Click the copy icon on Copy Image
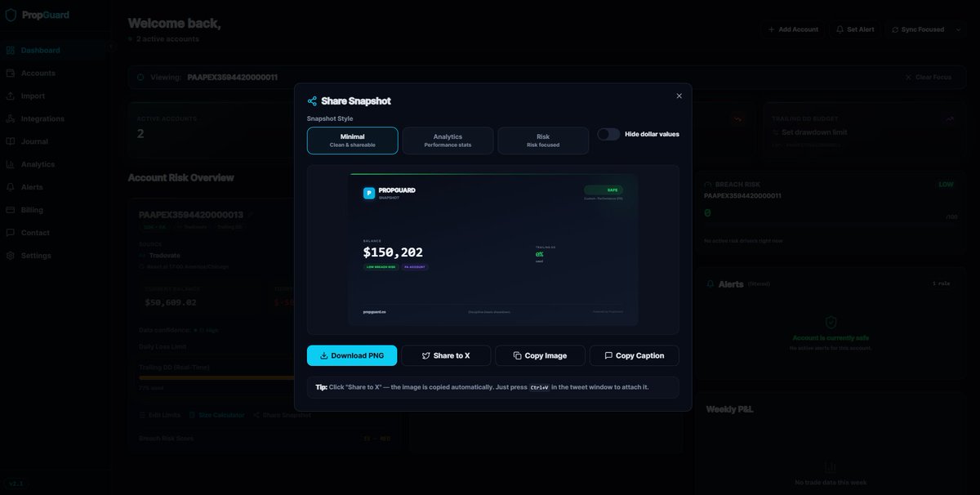This screenshot has height=495, width=980. pos(517,356)
